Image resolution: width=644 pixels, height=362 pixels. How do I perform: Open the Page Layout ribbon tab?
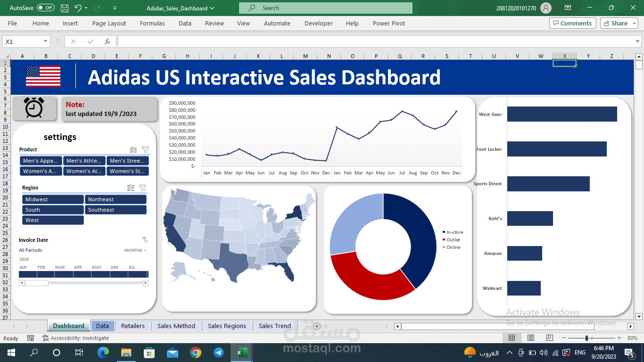109,23
